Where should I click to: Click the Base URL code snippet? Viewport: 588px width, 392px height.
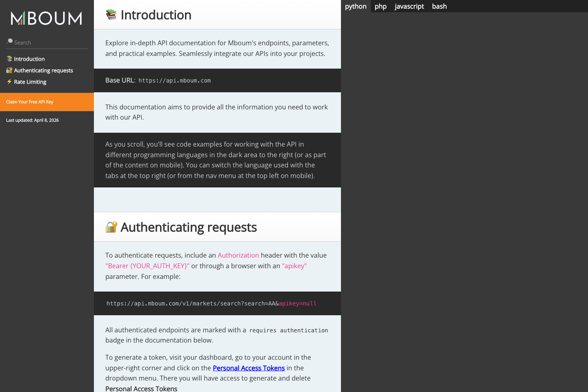pyautogui.click(x=174, y=80)
